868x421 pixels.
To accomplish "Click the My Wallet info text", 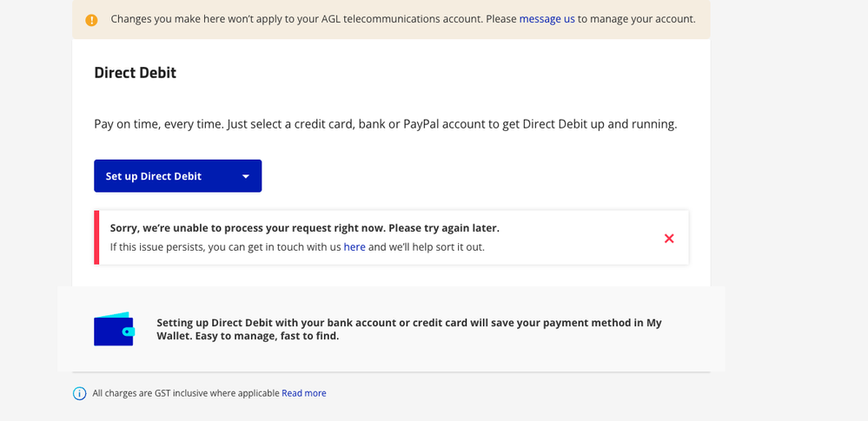I will point(408,323).
